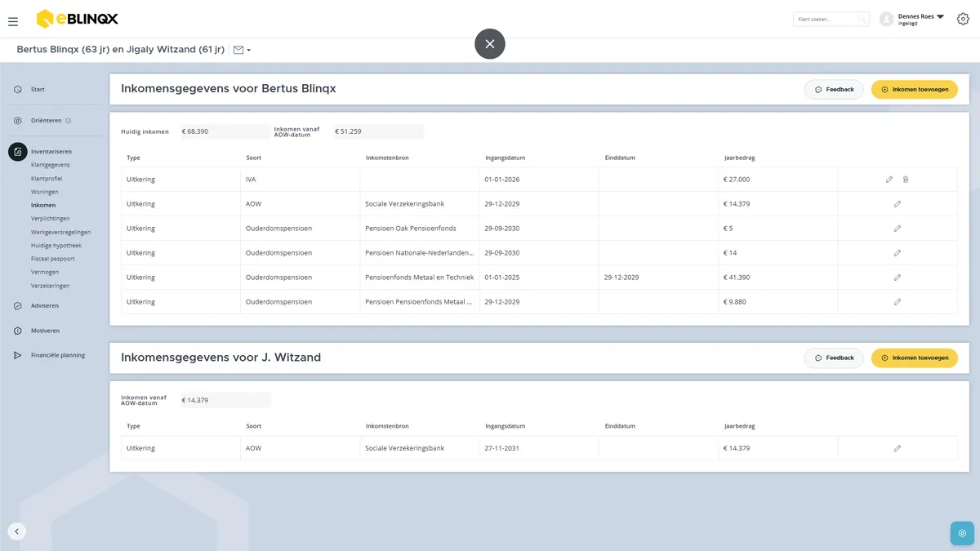Collapse the sidebar with the arrow button

(x=17, y=531)
